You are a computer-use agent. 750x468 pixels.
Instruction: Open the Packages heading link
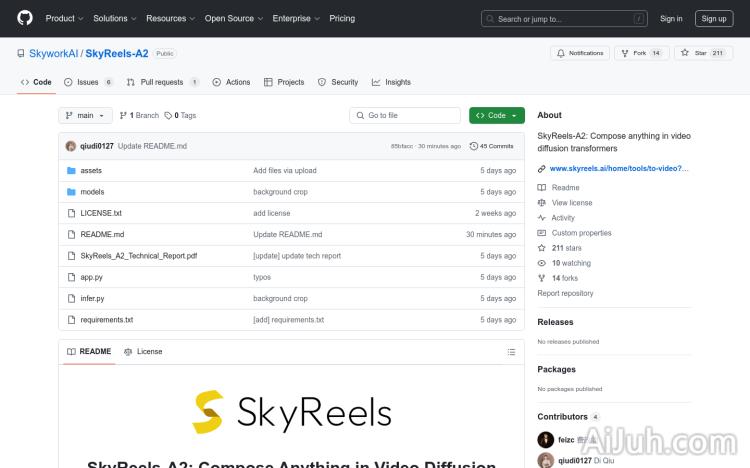[556, 369]
